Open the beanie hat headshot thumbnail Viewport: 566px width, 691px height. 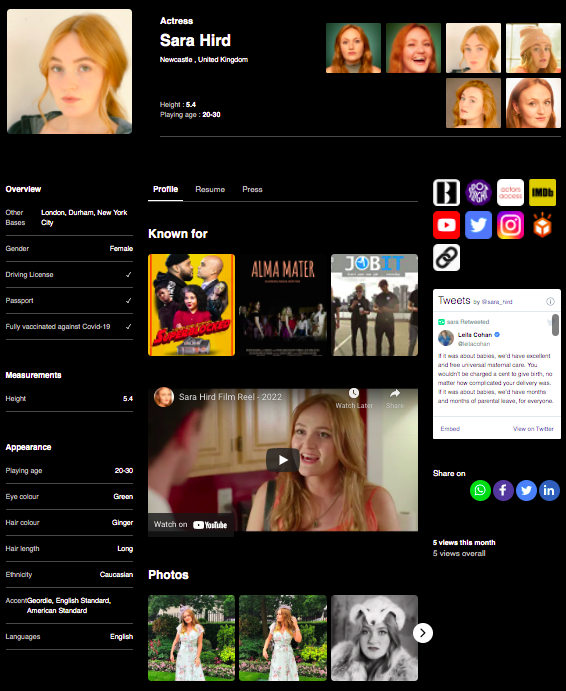point(533,48)
